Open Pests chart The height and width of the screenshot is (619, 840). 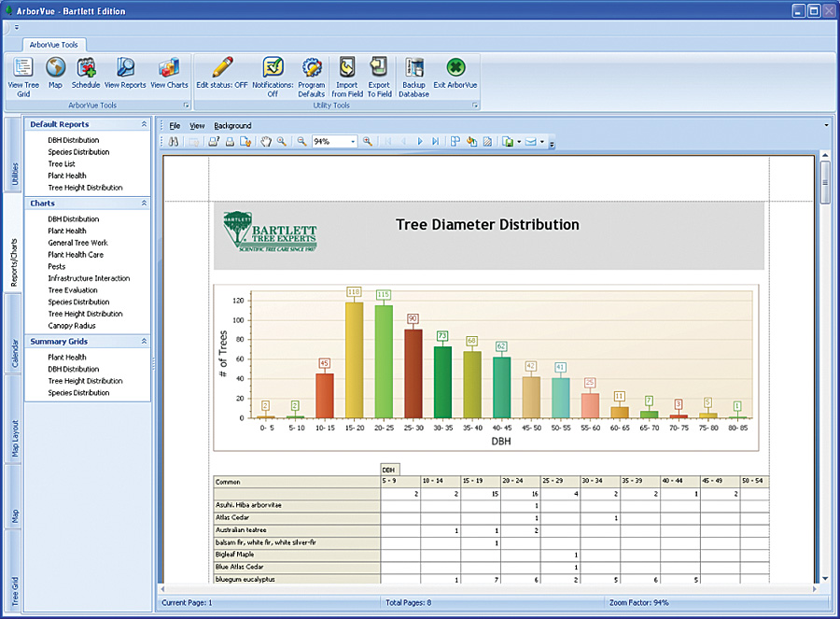click(x=57, y=266)
